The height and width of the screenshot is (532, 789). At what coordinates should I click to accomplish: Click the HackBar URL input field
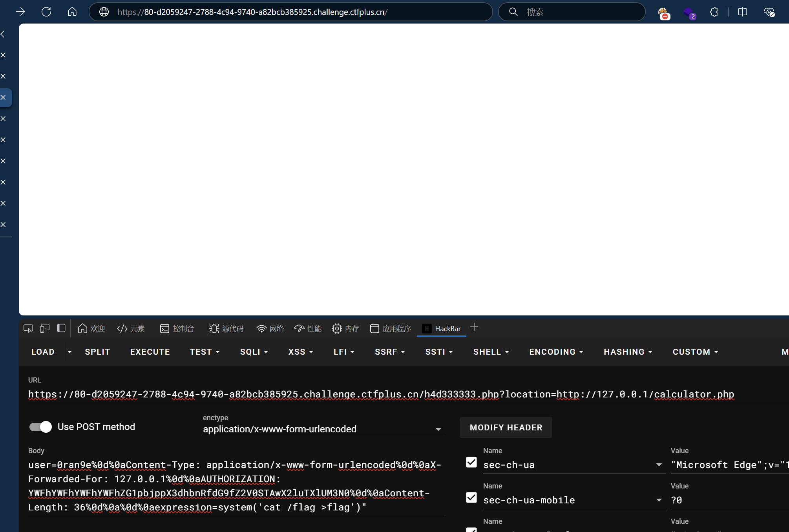click(x=408, y=394)
